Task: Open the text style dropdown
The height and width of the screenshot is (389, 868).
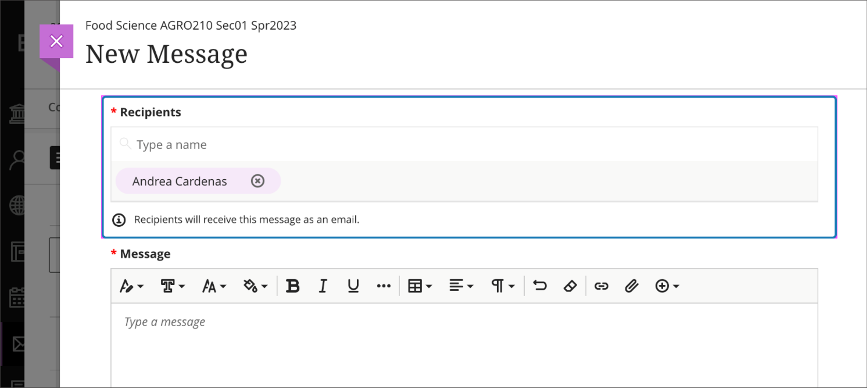Action: pyautogui.click(x=131, y=286)
